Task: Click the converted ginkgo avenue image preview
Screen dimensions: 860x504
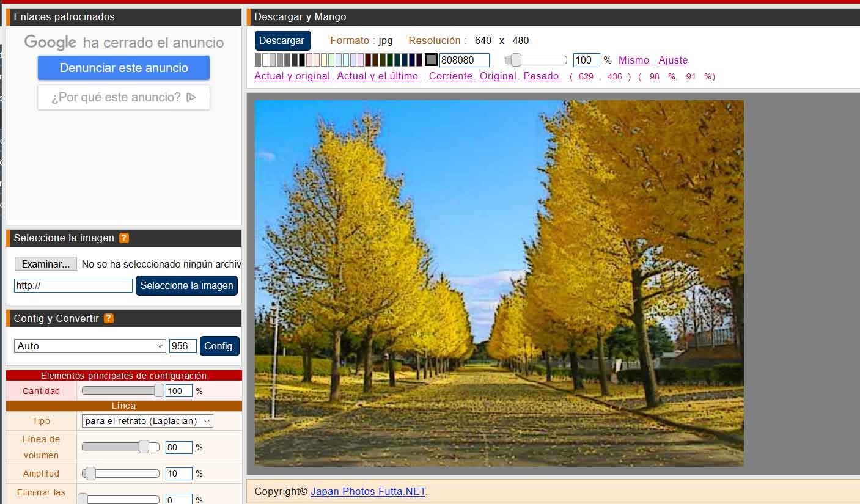Action: [499, 283]
